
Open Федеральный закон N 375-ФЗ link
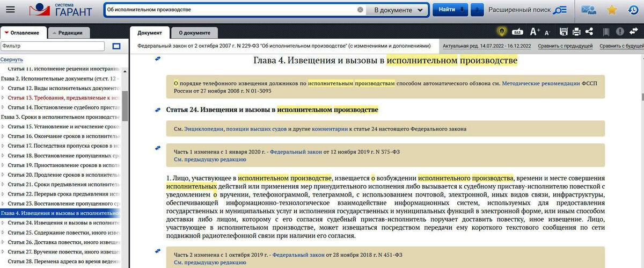tap(295, 152)
